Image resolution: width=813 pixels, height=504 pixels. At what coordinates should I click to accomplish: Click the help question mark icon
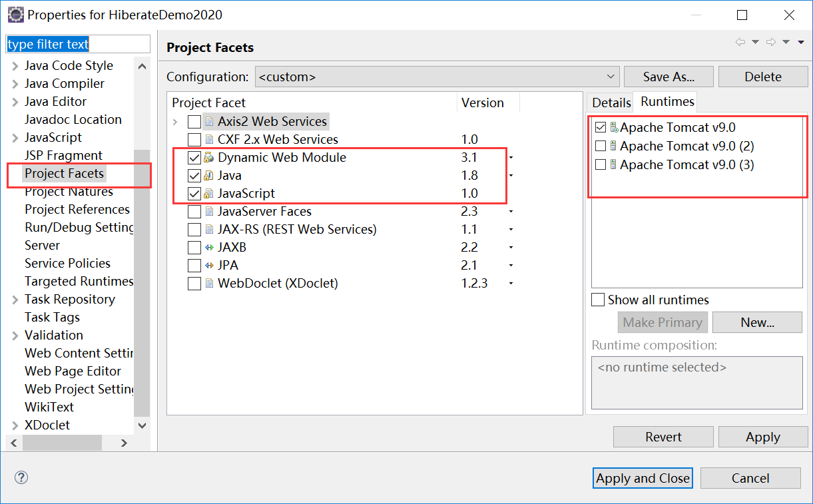21,477
